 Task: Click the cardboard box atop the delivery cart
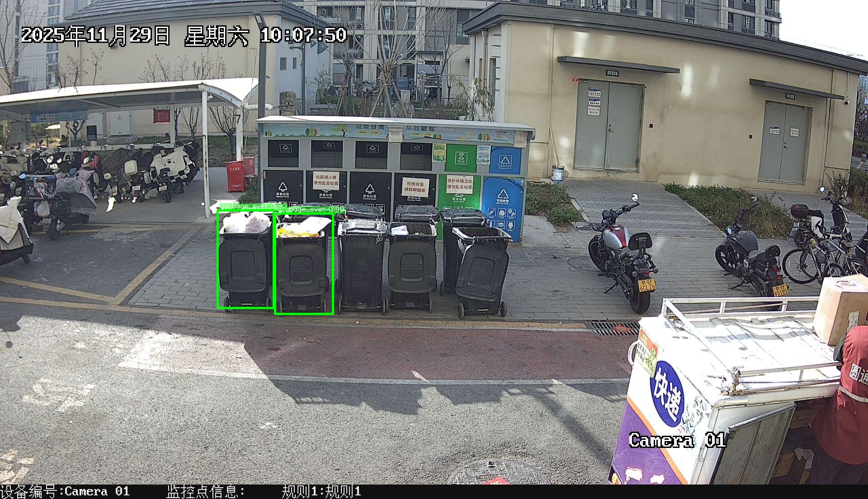840,307
